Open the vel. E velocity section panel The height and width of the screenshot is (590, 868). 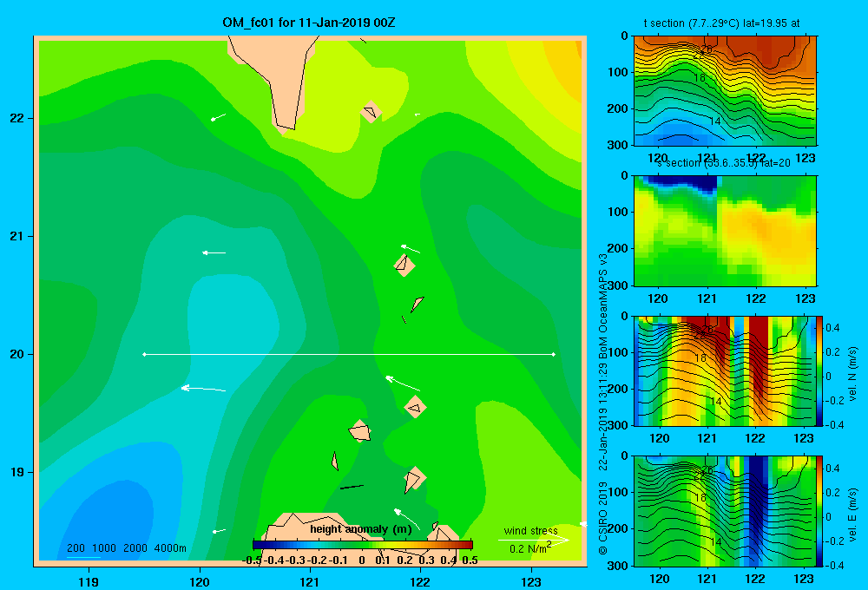tap(725, 510)
